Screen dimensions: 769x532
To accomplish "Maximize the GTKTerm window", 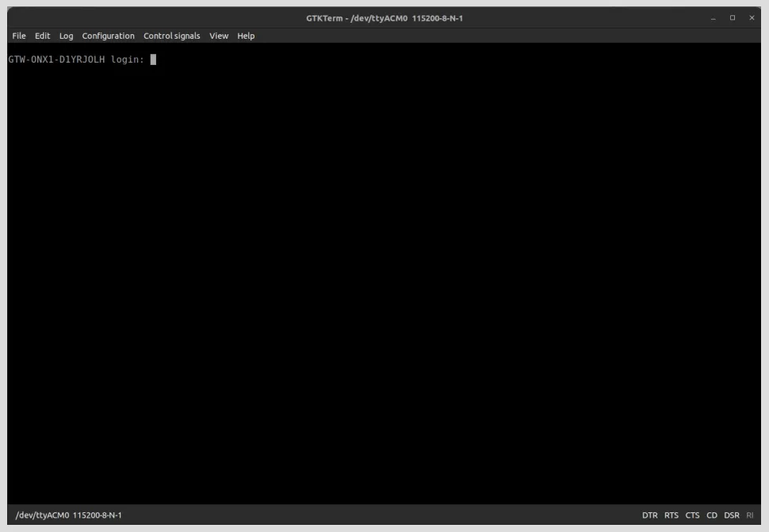I will (x=733, y=18).
